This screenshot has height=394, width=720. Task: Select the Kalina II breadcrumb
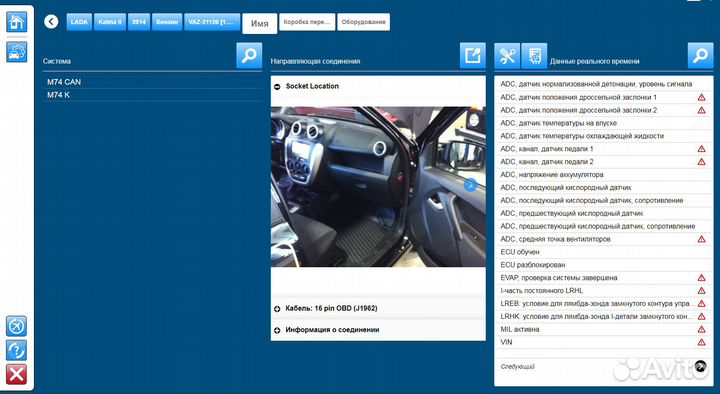110,22
